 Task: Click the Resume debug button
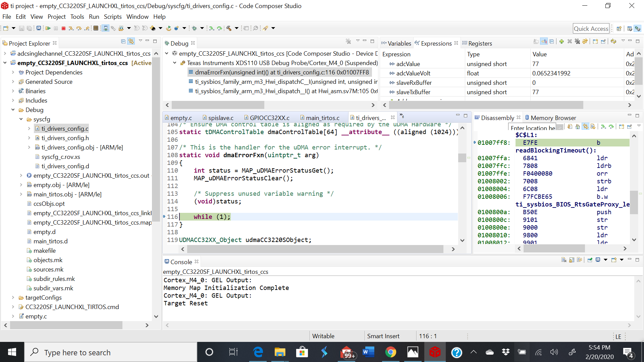(48, 28)
